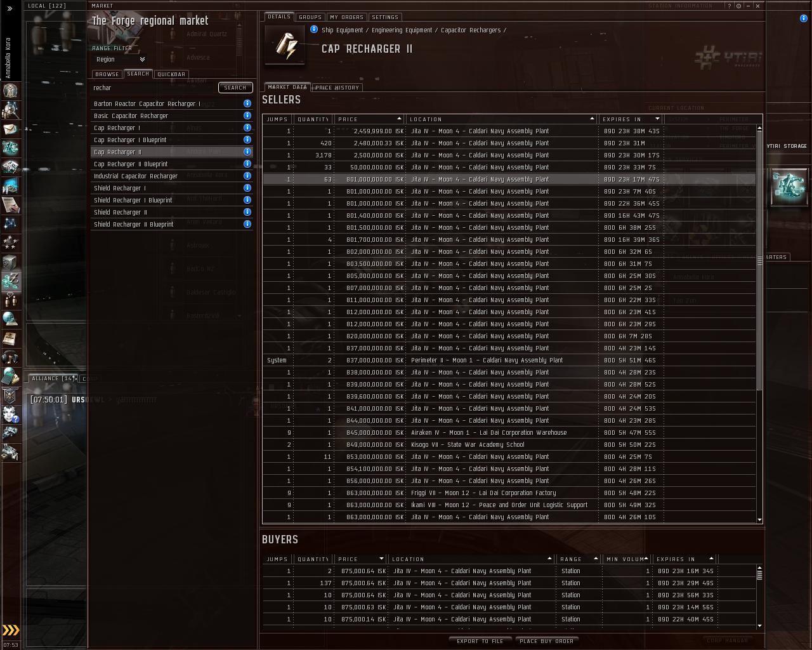Pin the market window

pos(739,6)
